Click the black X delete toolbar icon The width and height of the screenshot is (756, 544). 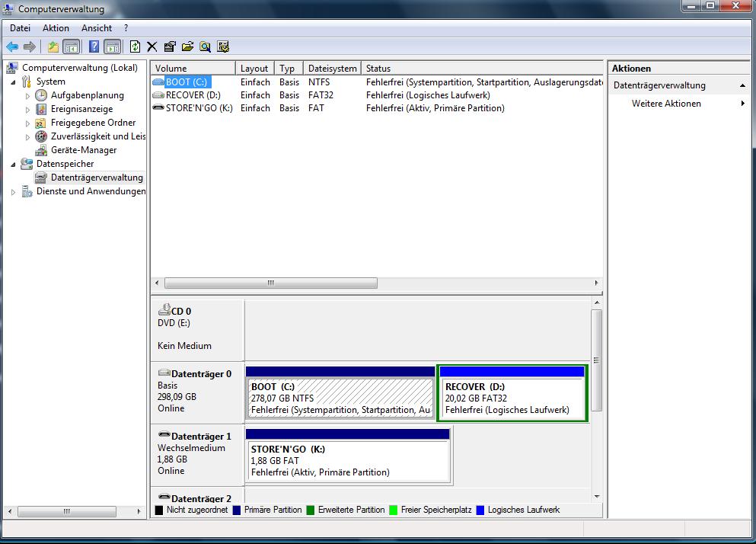pyautogui.click(x=152, y=46)
